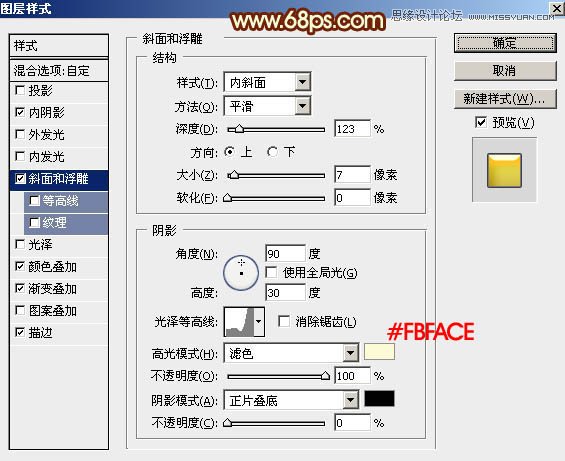
Task: Uncheck the 描边 stroke checkbox
Action: 20,333
